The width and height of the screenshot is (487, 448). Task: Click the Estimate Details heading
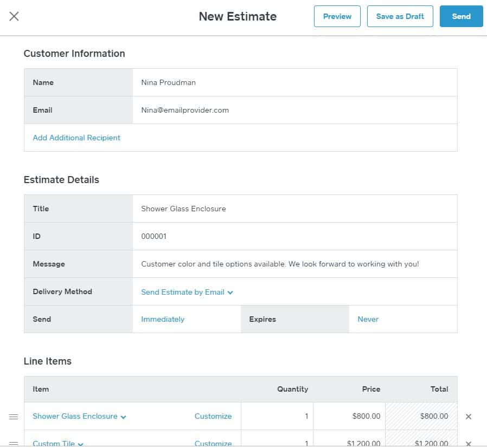pyautogui.click(x=61, y=180)
